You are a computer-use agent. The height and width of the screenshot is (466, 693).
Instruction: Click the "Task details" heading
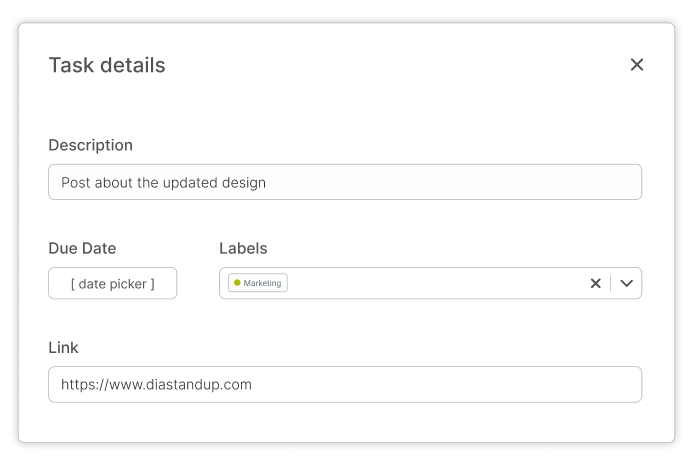click(107, 65)
